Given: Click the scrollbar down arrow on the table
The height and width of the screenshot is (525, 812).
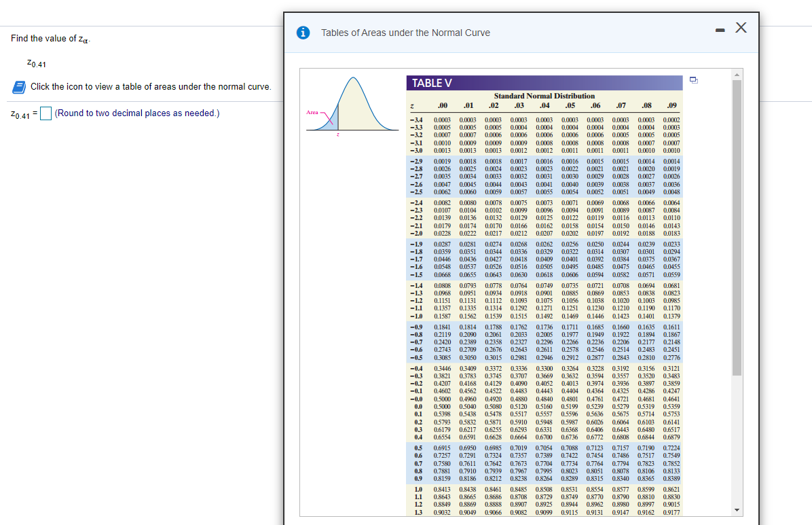Looking at the screenshot, I should [737, 510].
